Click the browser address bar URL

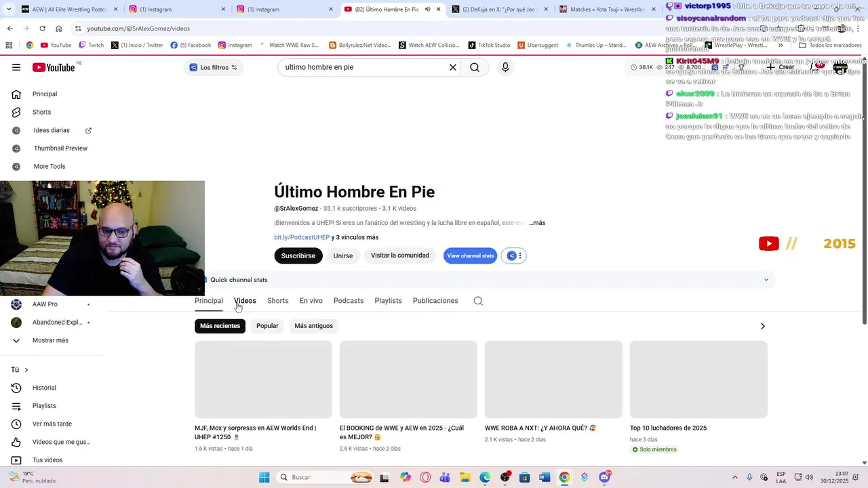[138, 28]
